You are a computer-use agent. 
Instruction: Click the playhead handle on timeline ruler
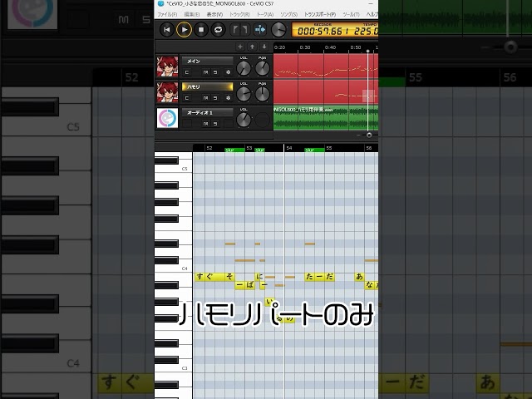click(x=367, y=52)
